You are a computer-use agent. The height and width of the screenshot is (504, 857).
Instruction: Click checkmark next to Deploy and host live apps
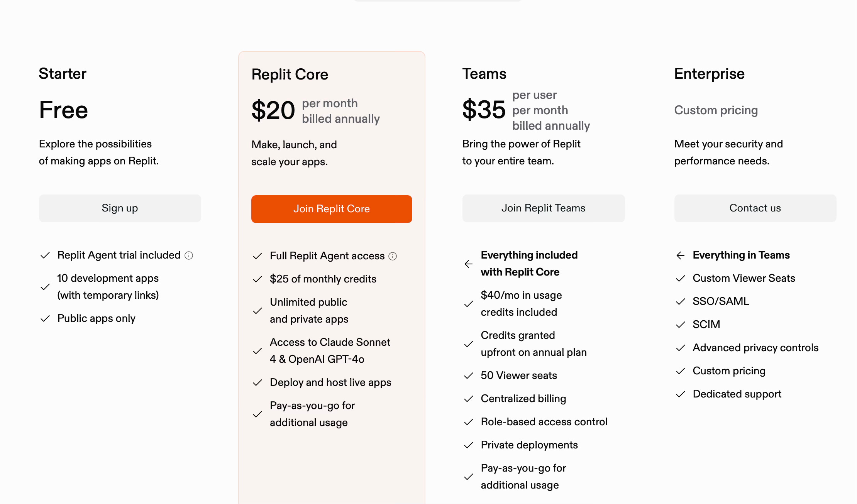pyautogui.click(x=257, y=383)
